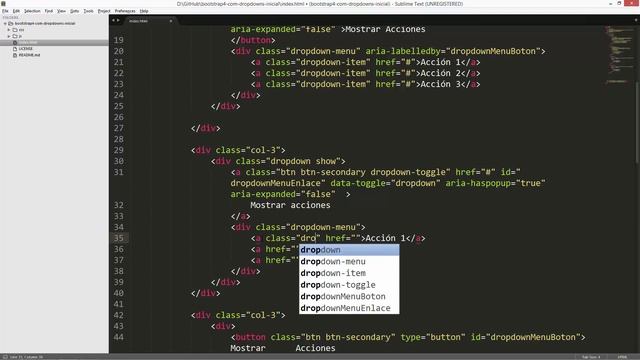The width and height of the screenshot is (640, 360).
Task: Close the index.html tab
Action: point(171,21)
